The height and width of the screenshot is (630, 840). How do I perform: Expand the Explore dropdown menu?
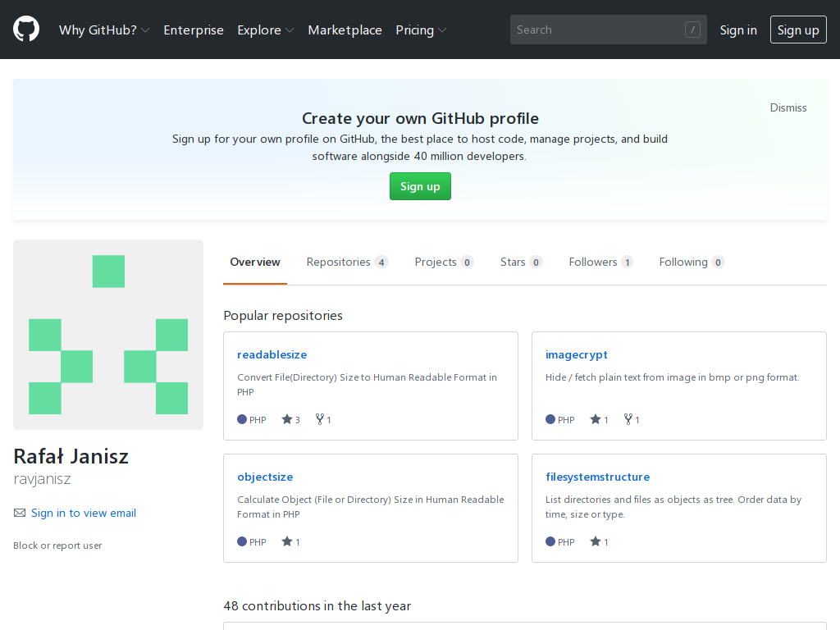(266, 30)
